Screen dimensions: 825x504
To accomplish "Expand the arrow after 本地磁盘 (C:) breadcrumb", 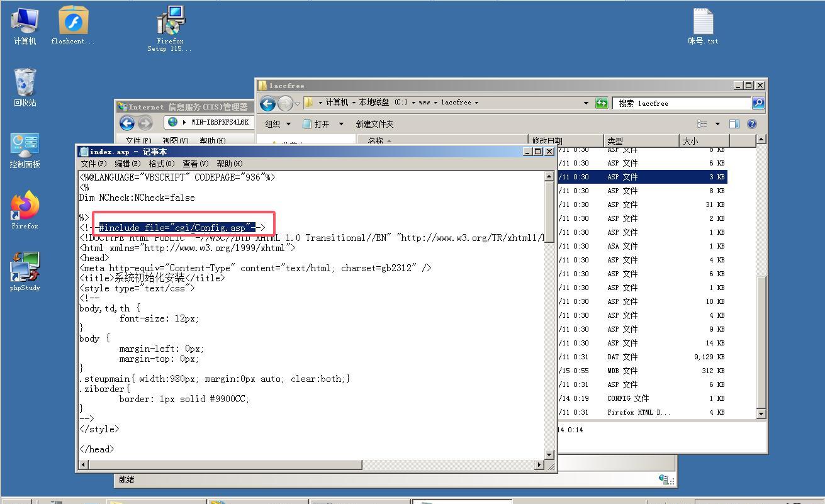I will click(x=414, y=103).
